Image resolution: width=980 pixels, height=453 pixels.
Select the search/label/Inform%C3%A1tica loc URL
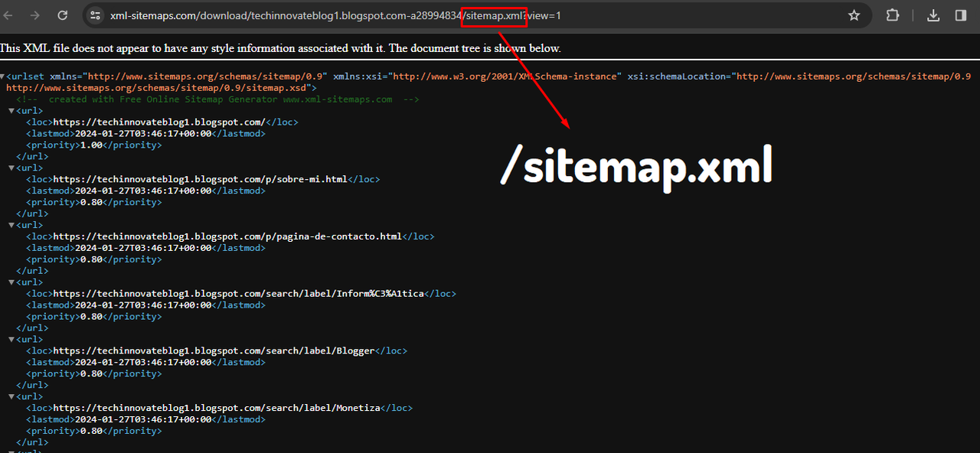[x=238, y=294]
